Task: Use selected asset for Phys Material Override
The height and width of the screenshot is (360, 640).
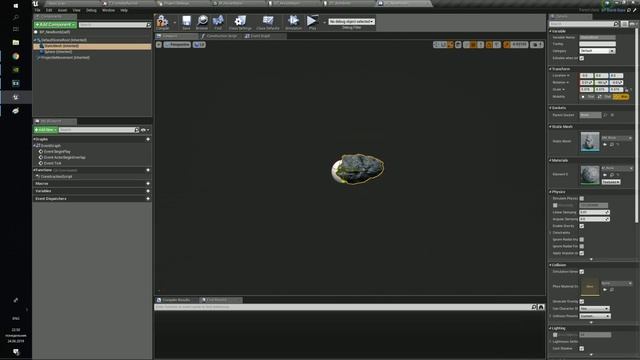Action: coord(605,289)
